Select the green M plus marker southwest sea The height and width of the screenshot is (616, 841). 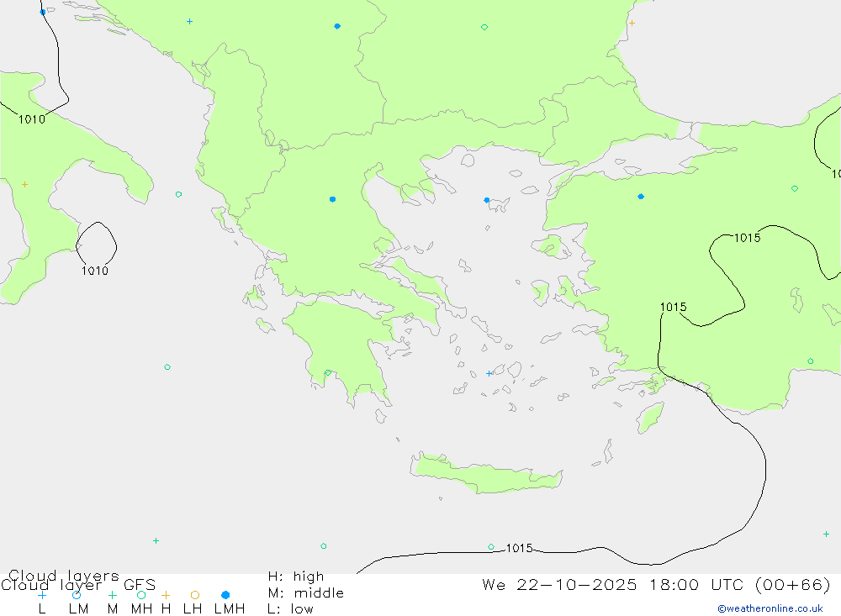(156, 541)
